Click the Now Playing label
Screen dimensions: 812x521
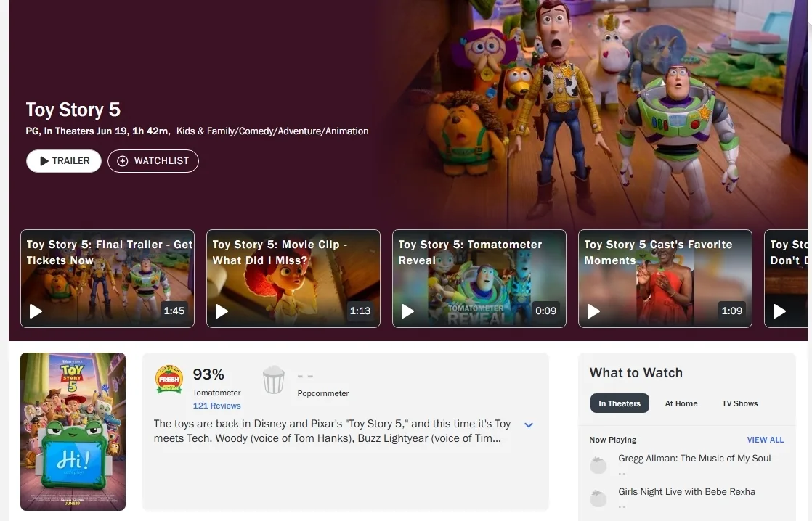(612, 440)
